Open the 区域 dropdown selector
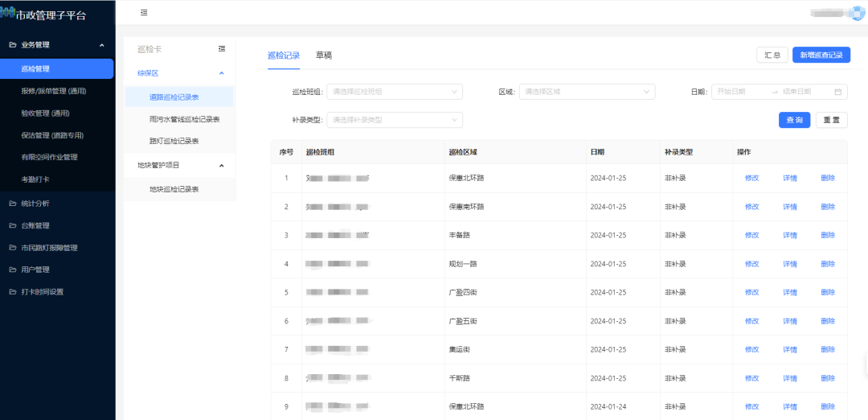Viewport: 868px width, 420px height. [x=587, y=92]
